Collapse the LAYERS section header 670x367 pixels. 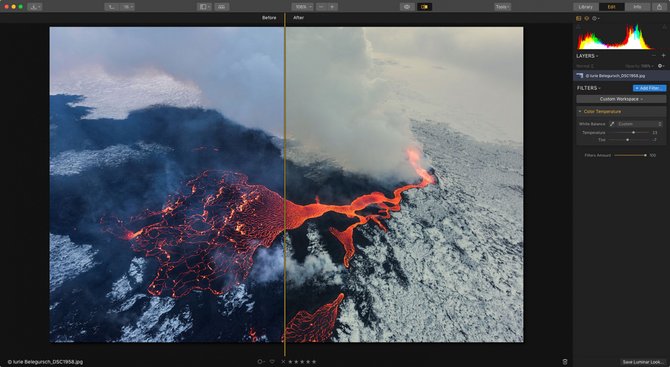(587, 56)
